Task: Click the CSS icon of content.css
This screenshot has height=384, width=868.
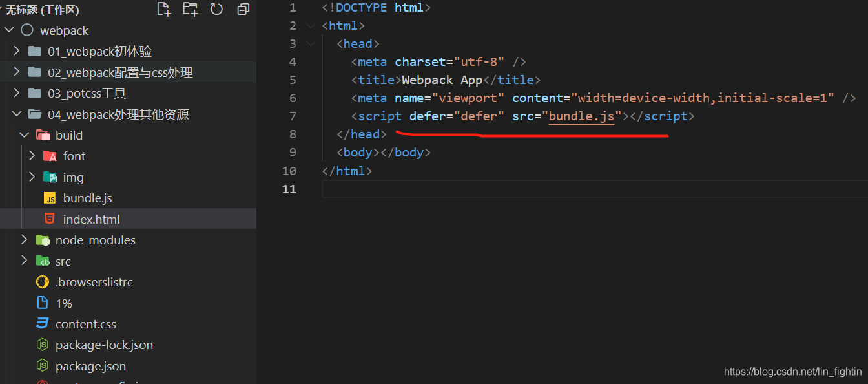Action: (x=43, y=324)
